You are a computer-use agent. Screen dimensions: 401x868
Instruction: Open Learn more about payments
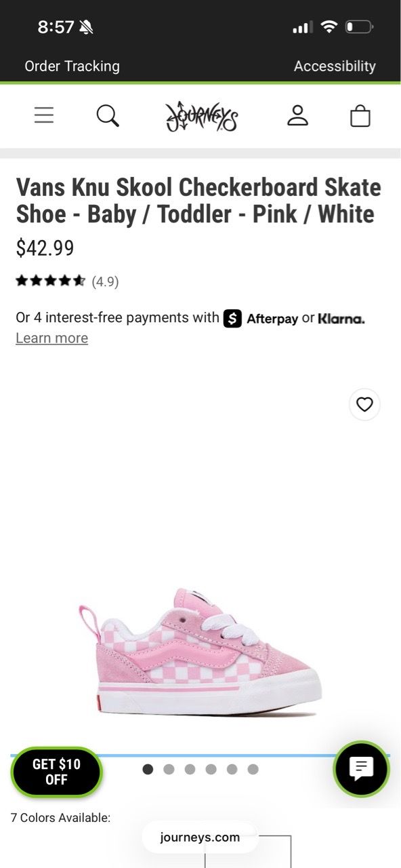click(x=51, y=338)
